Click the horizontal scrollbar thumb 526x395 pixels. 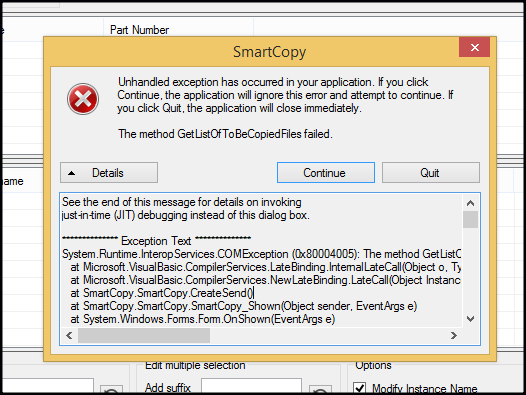pyautogui.click(x=144, y=335)
